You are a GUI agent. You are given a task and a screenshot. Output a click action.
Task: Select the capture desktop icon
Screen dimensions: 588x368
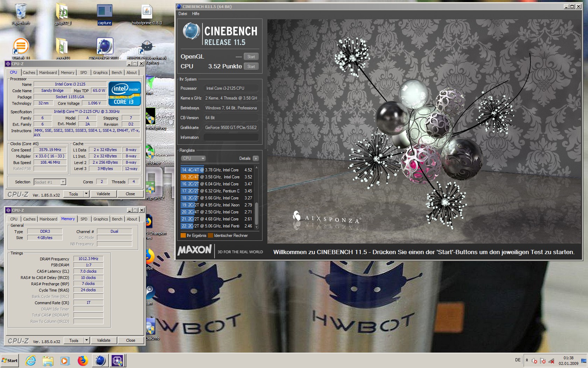coord(104,14)
